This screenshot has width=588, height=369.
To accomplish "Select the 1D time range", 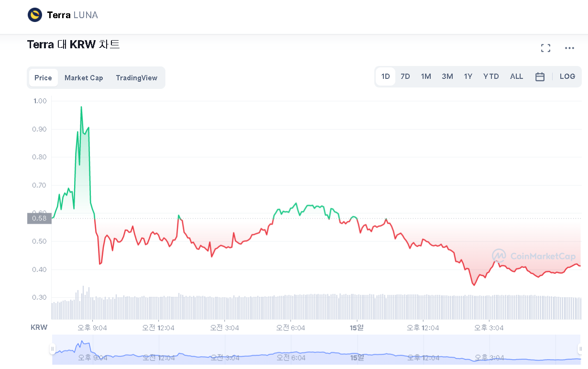I will pyautogui.click(x=385, y=76).
